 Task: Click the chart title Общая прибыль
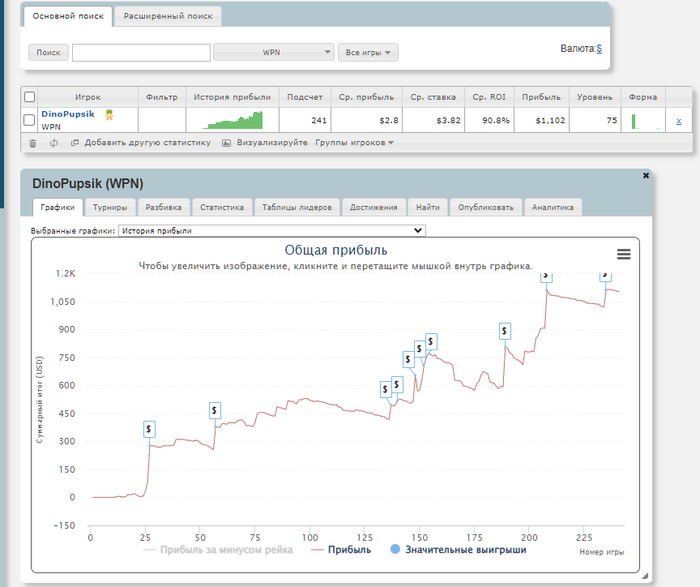pyautogui.click(x=336, y=250)
